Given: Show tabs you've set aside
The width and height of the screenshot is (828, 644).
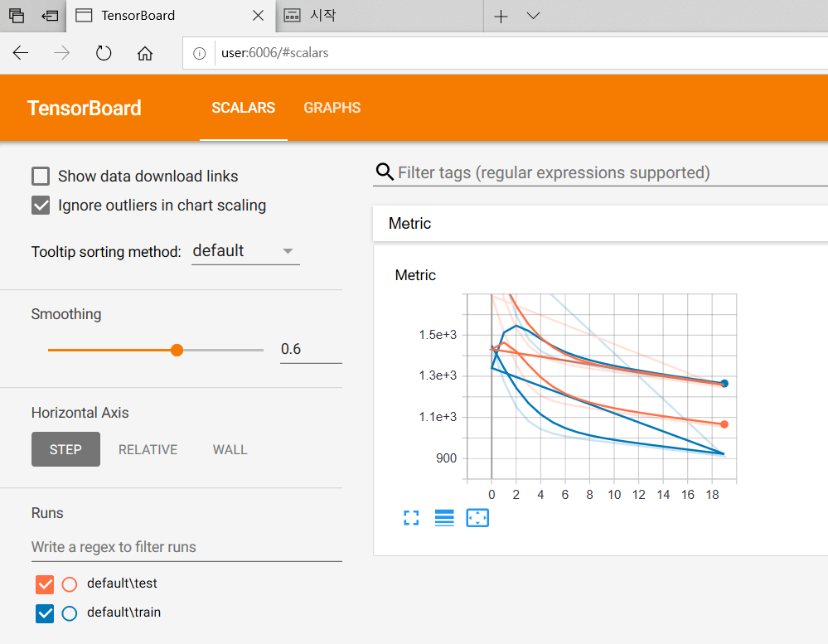Looking at the screenshot, I should pyautogui.click(x=17, y=16).
